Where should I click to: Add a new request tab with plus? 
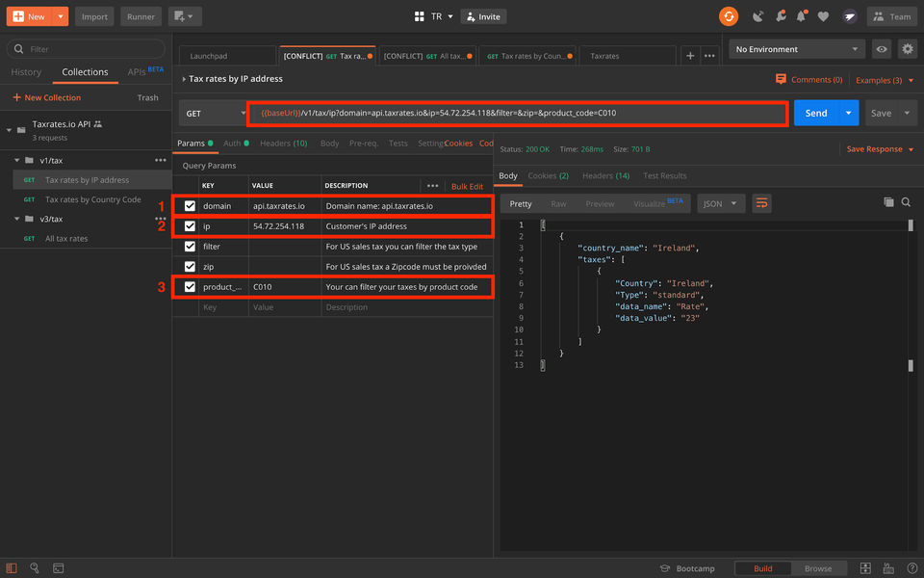[x=690, y=56]
